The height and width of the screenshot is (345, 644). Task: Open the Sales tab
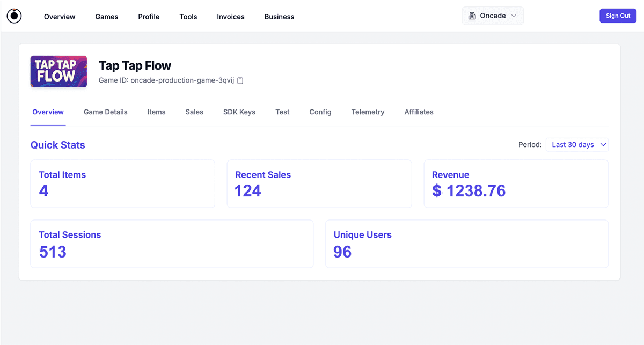[194, 112]
